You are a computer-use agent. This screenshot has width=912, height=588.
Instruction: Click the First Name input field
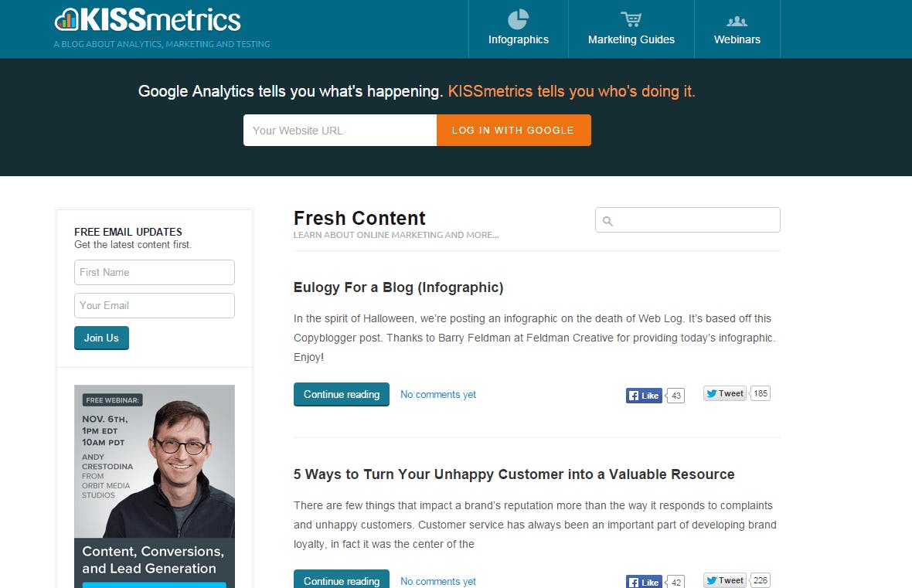click(154, 272)
